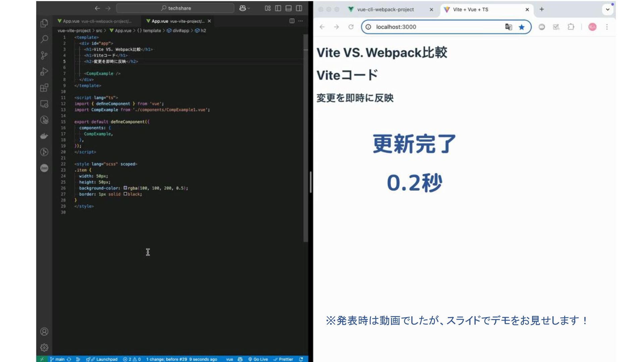
Task: Open the Explorer view in VS Code
Action: click(x=44, y=23)
